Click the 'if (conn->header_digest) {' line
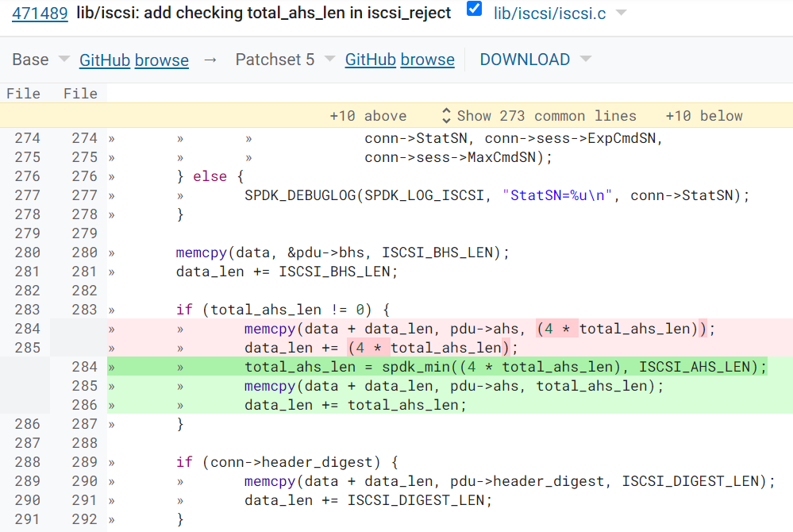This screenshot has width=793, height=532. (287, 461)
